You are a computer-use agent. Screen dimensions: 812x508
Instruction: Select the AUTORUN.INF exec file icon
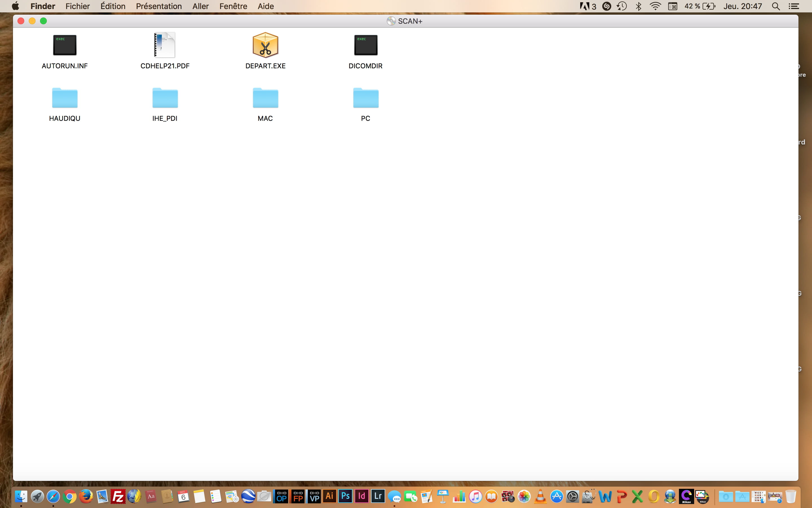(x=65, y=45)
